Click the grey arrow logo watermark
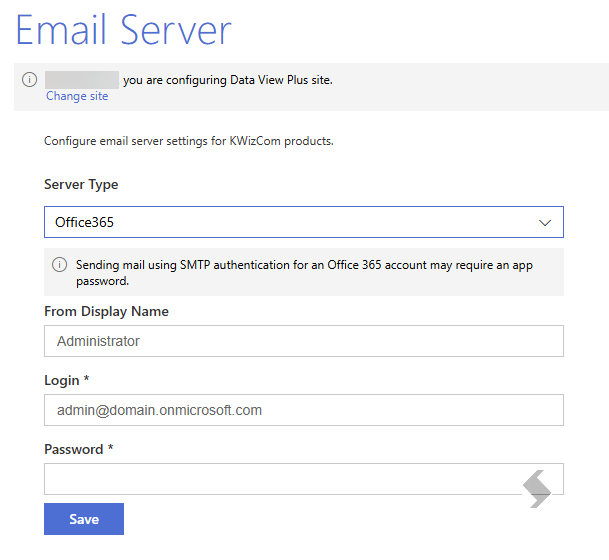Viewport: 609px width, 560px height. click(536, 489)
